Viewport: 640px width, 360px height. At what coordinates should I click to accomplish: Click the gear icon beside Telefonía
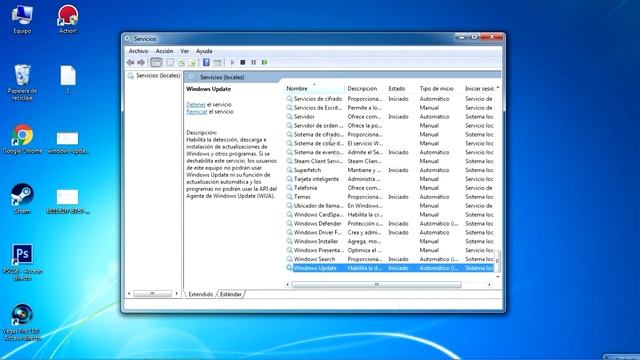coord(289,188)
